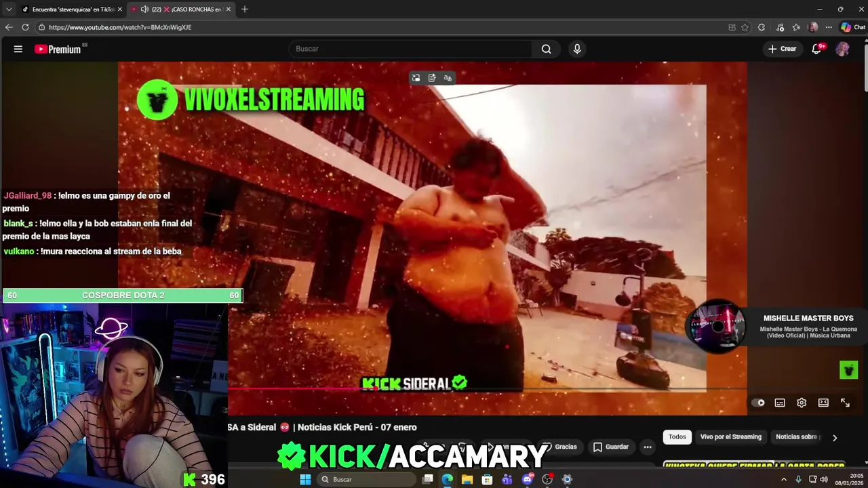Open File Explorer from the taskbar
This screenshot has height=488, width=868.
467,479
